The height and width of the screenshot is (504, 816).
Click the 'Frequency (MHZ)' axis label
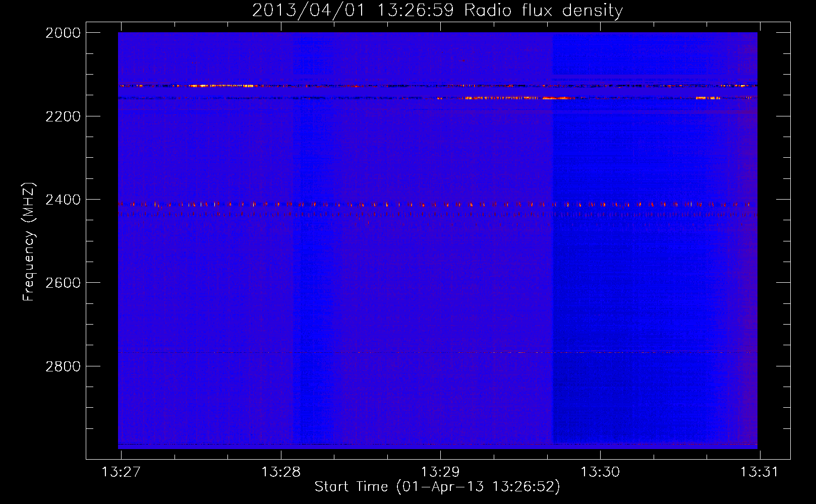29,242
